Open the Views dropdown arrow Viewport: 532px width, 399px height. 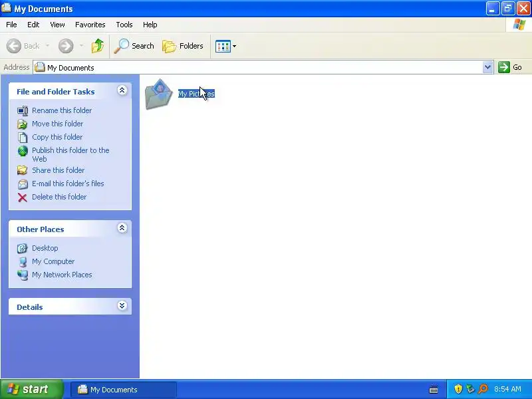coord(234,46)
